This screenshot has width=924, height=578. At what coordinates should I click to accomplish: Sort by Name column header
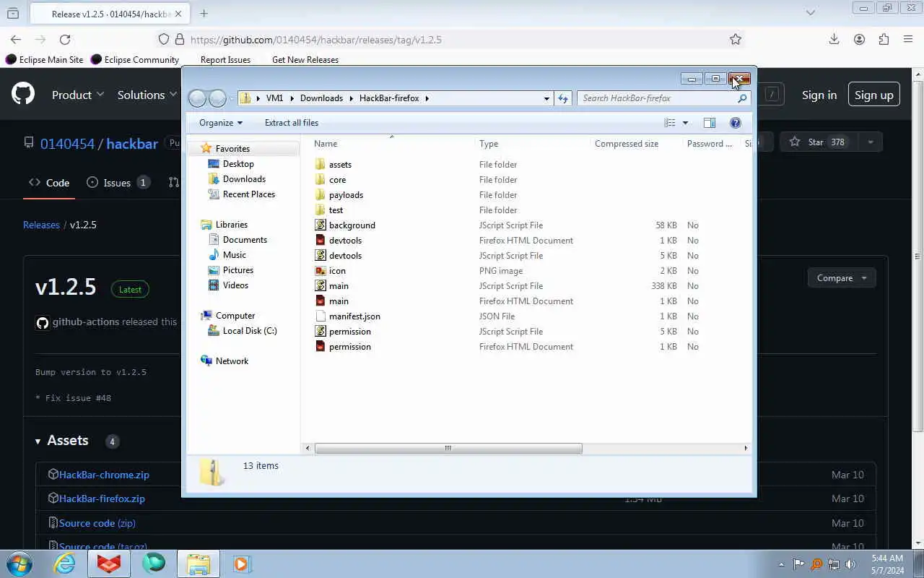[326, 144]
